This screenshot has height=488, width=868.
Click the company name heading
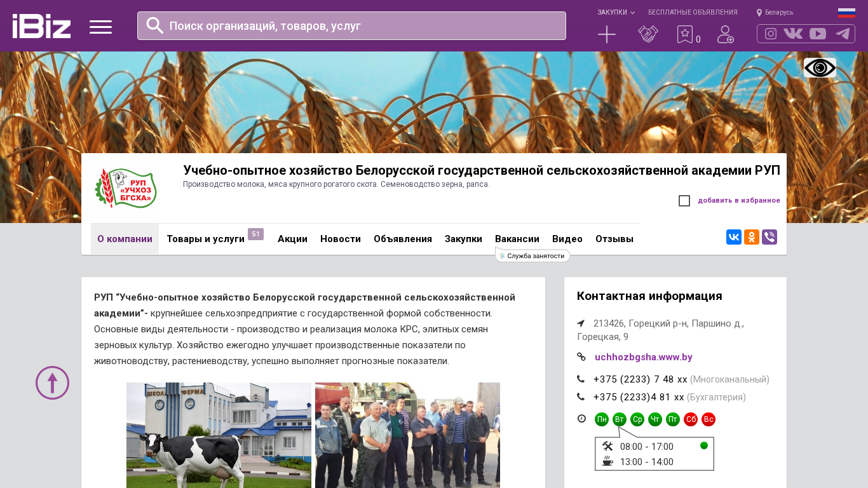click(482, 170)
